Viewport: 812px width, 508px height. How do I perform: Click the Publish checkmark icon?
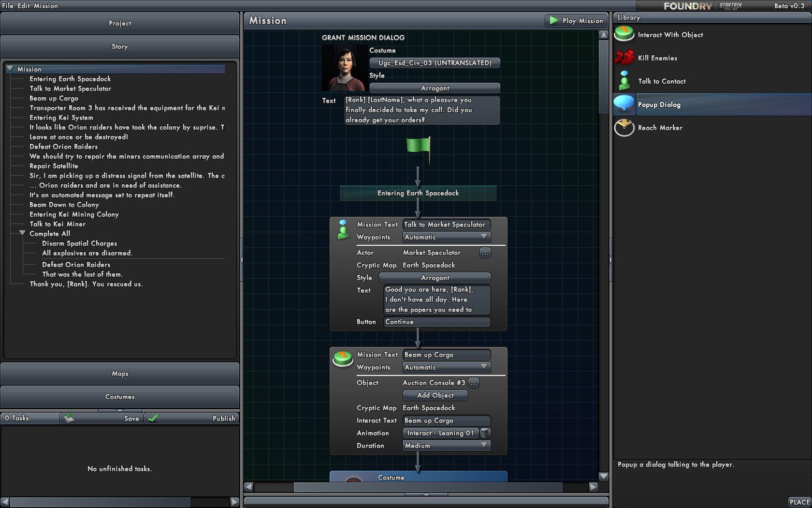pos(153,418)
